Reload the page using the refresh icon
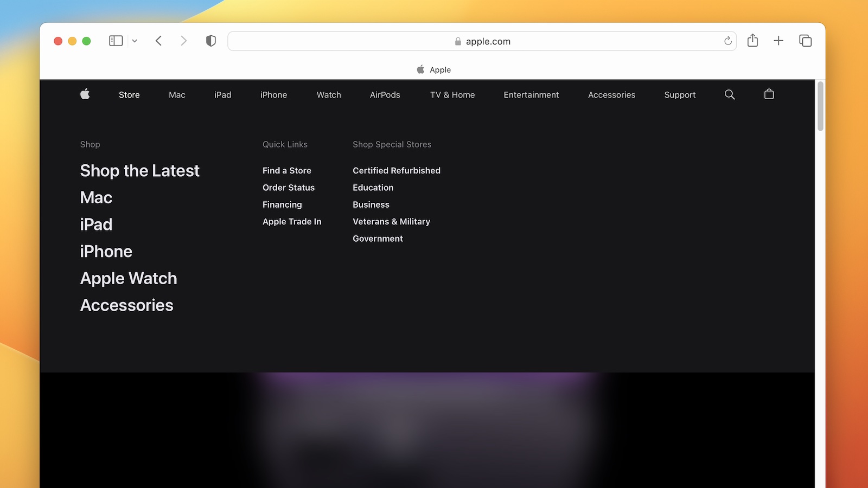The image size is (868, 488). tap(727, 41)
